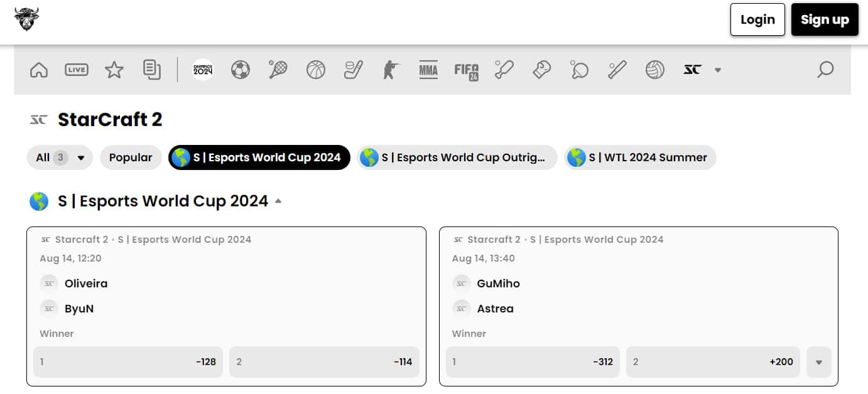The height and width of the screenshot is (394, 868).
Task: Select the StarCraft icon in sports bar
Action: click(x=692, y=70)
